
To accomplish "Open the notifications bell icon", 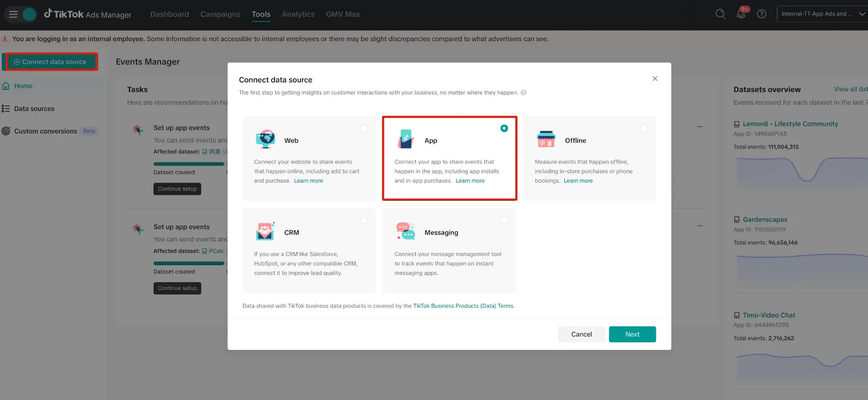I will click(741, 14).
